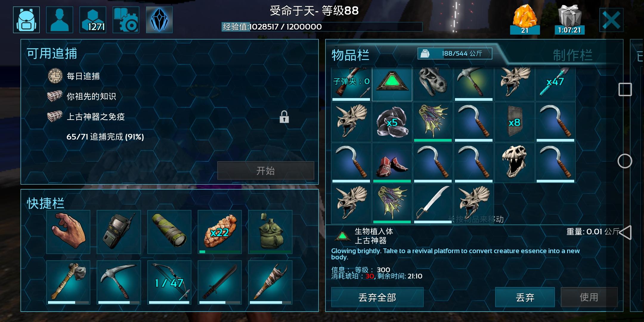Open the backpack inventory icon
644x322 pixels.
26,20
